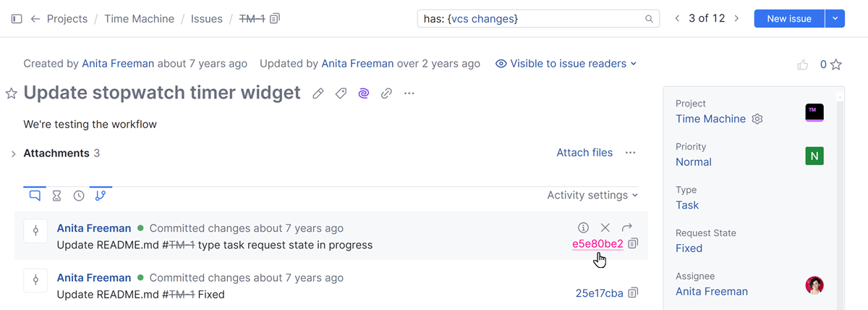Switch to the VCS changes activity tab
This screenshot has width=868, height=310.
pyautogui.click(x=101, y=196)
